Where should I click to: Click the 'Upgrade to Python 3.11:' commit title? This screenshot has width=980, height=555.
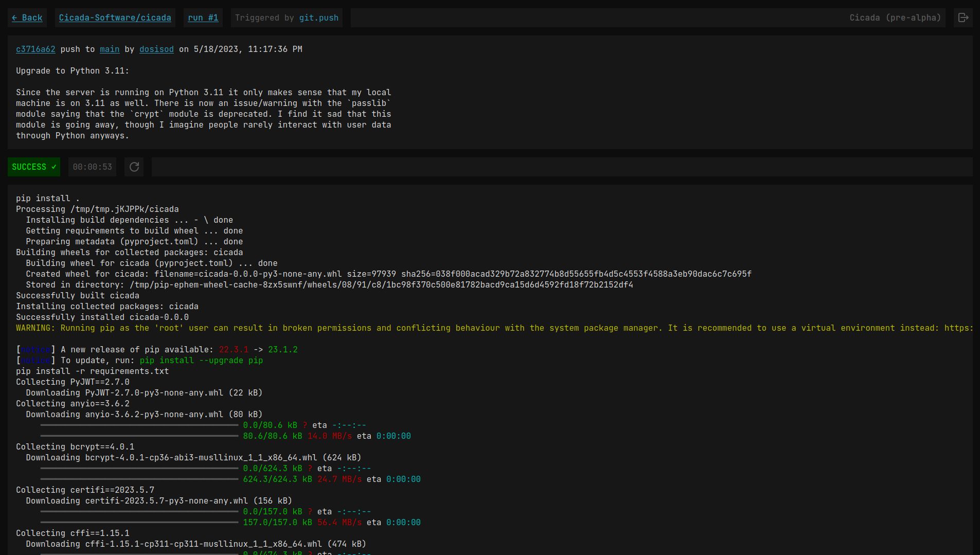click(73, 71)
